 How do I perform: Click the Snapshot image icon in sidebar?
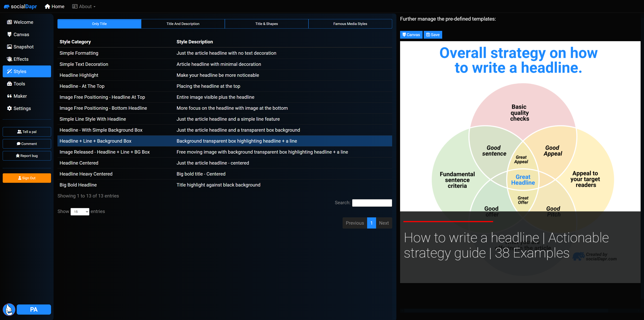9,47
